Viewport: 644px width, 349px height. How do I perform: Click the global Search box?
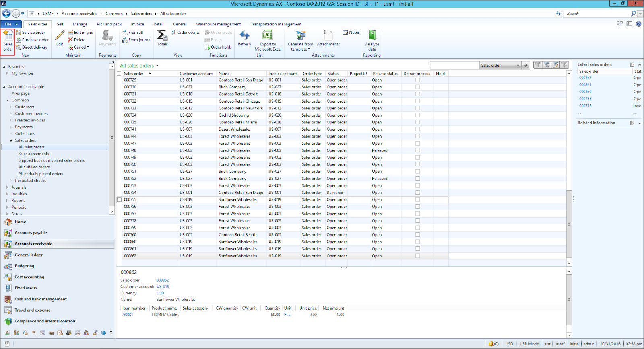coord(597,14)
